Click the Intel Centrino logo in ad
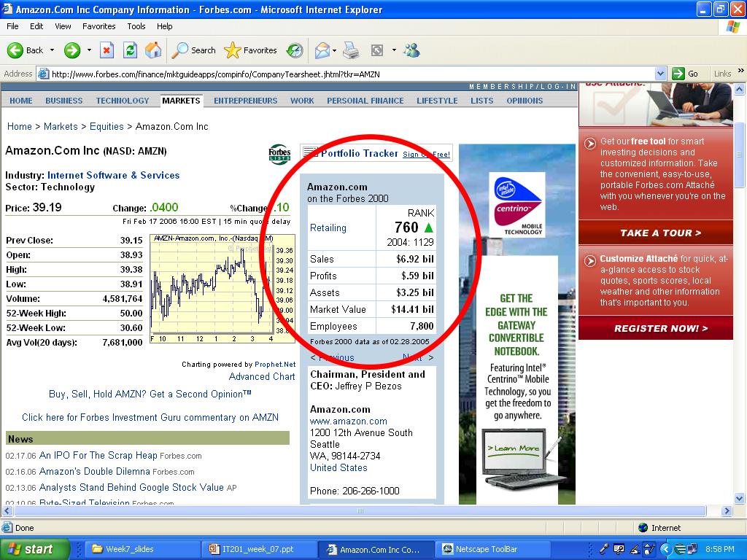 coord(517,205)
